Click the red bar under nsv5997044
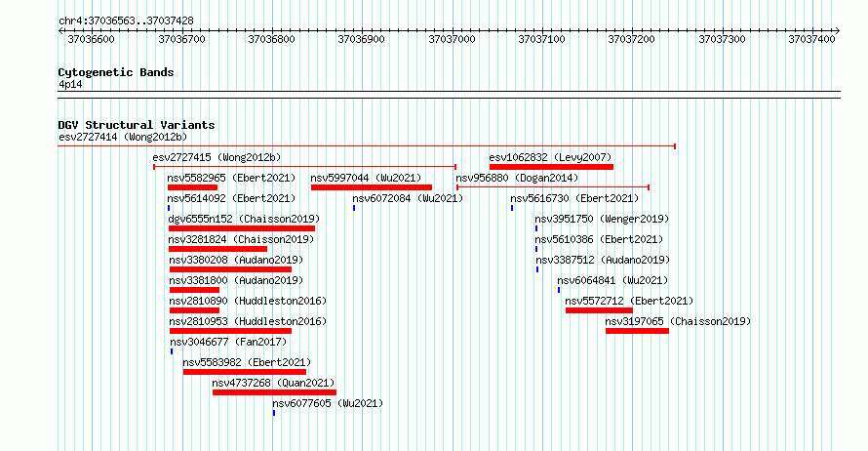The height and width of the screenshot is (451, 868). (372, 187)
